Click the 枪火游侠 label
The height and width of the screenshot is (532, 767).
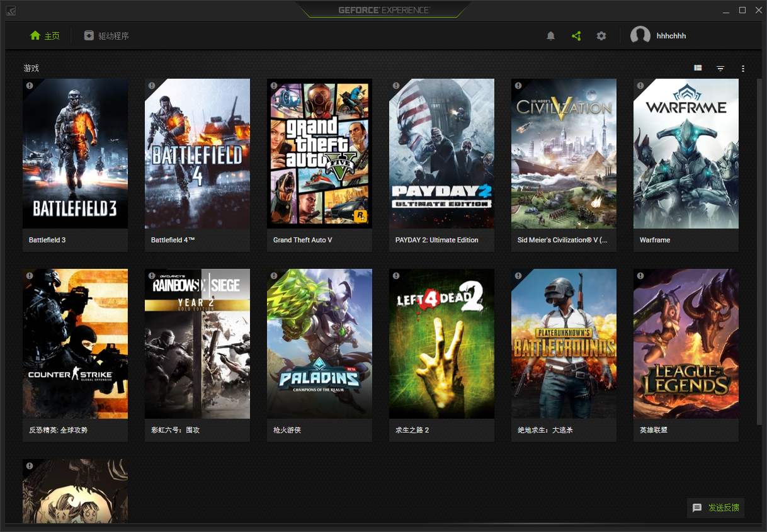(287, 430)
